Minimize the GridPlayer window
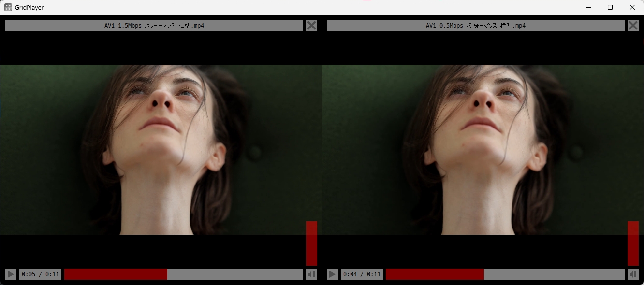 pyautogui.click(x=588, y=7)
